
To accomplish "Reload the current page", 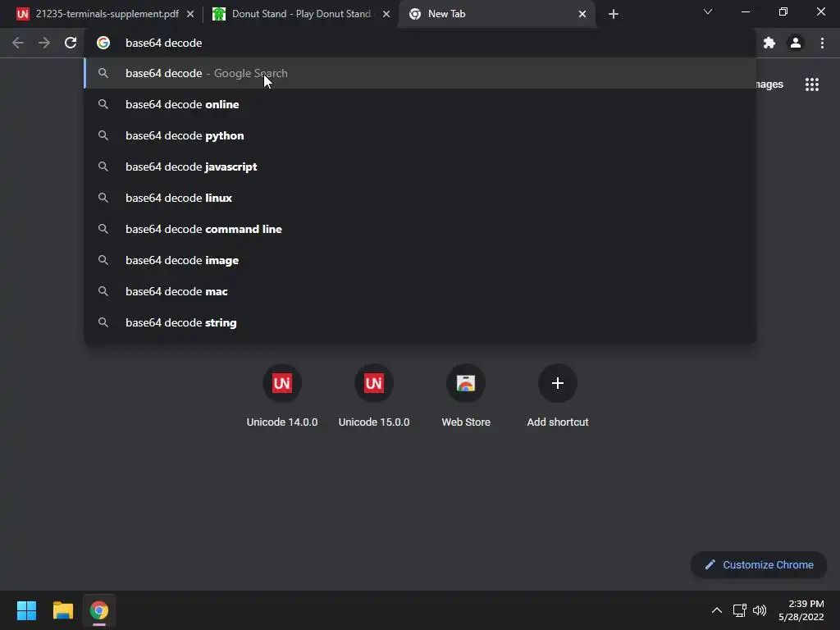I will pos(71,43).
